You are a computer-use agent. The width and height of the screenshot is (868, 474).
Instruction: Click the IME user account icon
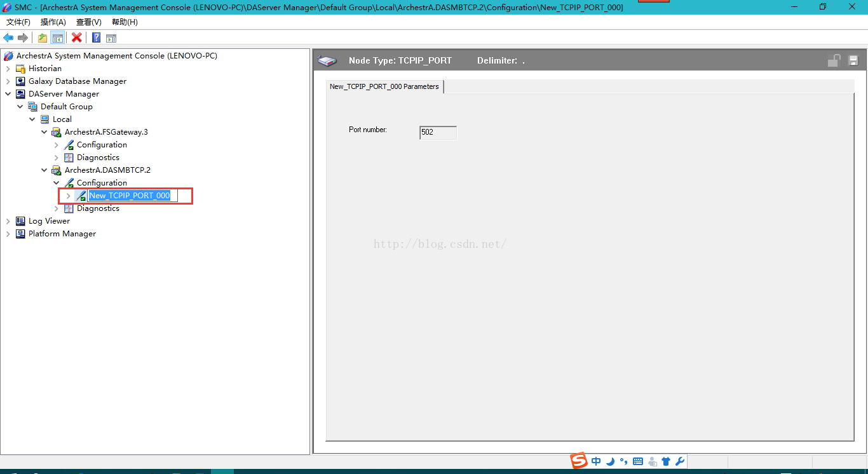coord(653,462)
